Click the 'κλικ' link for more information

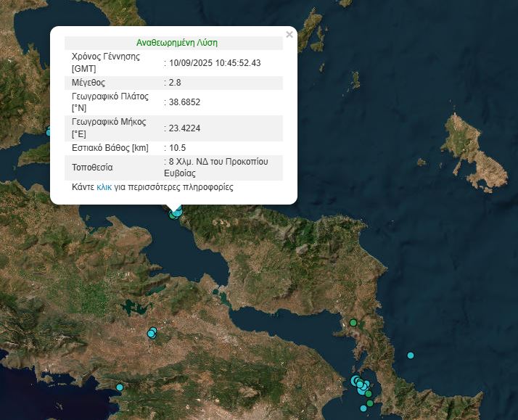(x=104, y=187)
